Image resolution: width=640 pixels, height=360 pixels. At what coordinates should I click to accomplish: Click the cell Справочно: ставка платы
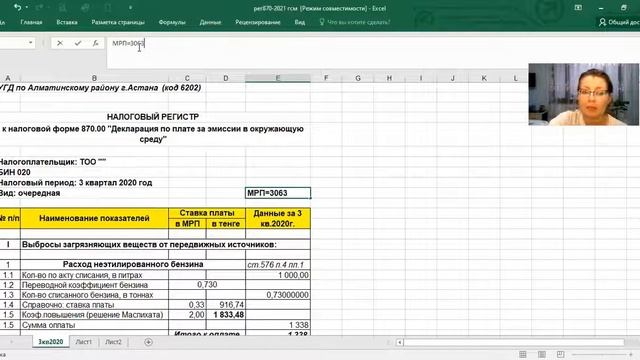[94, 304]
